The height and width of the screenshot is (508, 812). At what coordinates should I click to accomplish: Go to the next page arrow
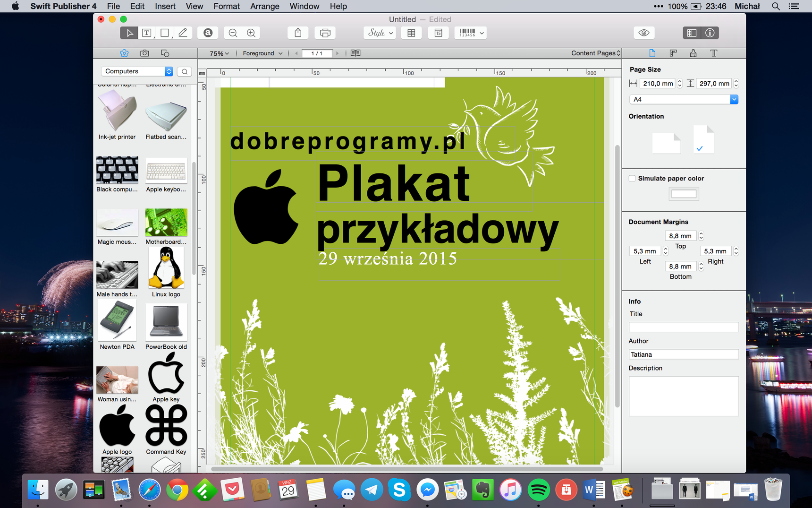pos(337,53)
